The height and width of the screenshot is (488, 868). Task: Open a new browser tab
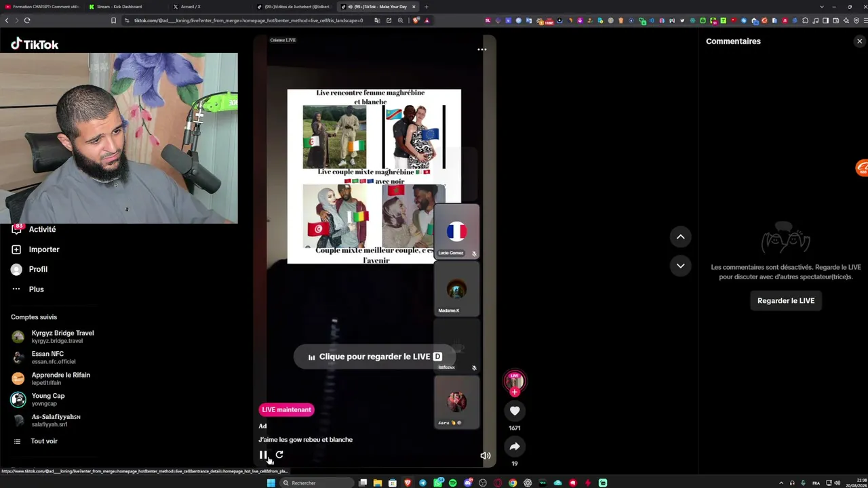click(x=427, y=7)
